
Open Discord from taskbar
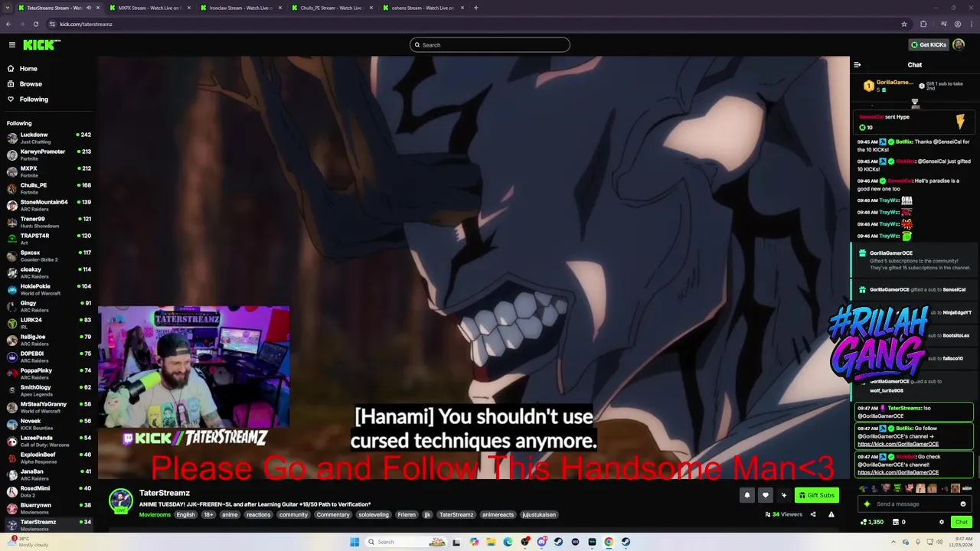click(542, 542)
